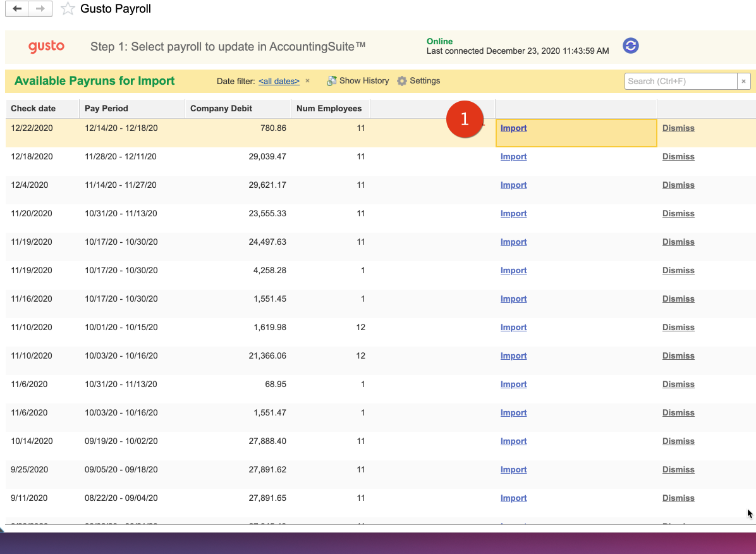This screenshot has width=756, height=554.
Task: Select the 12/22/2020 check date cell
Action: click(42, 133)
